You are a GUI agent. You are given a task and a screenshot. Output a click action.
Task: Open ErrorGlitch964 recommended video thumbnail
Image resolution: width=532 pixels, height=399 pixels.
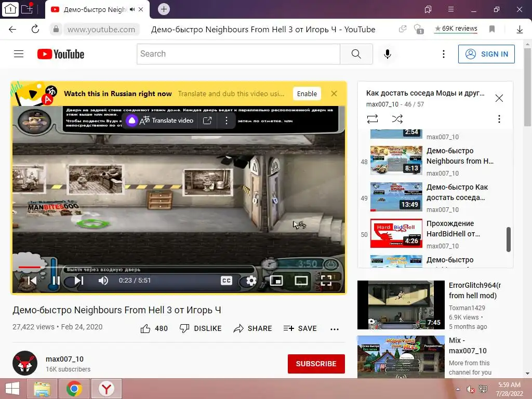point(401,304)
